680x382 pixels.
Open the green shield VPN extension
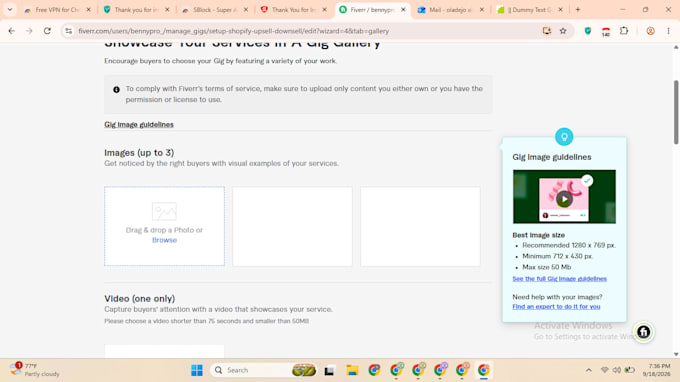(588, 31)
